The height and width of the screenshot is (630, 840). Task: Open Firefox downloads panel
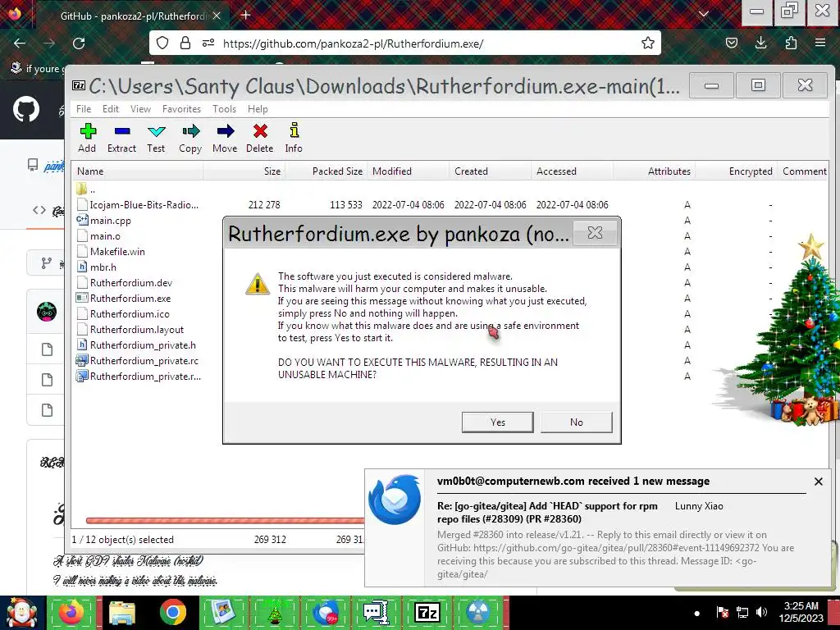pos(760,43)
